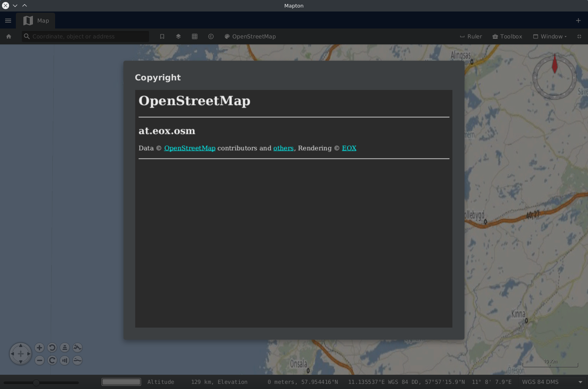Decrease terrain vertical exaggeration
Image resolution: width=588 pixels, height=389 pixels.
click(x=77, y=360)
